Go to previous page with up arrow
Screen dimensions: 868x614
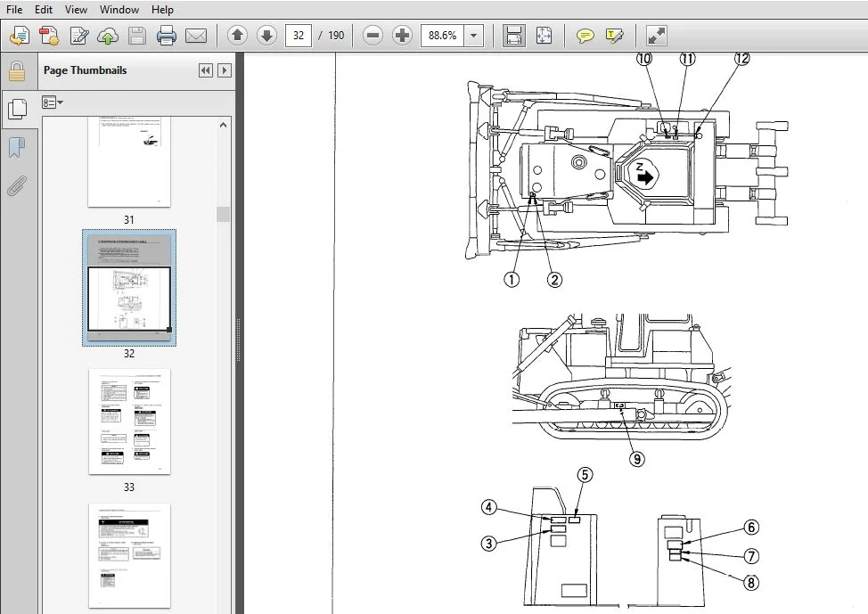[237, 36]
